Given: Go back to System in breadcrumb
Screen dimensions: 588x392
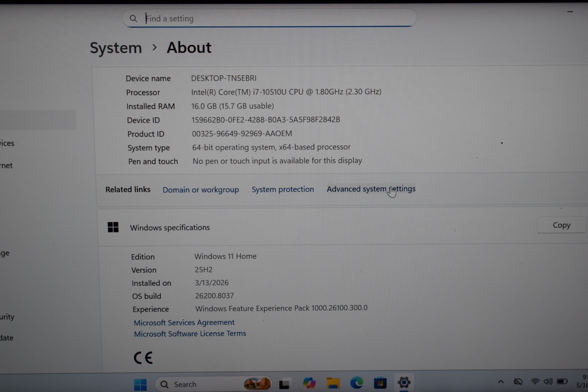Looking at the screenshot, I should click(116, 48).
